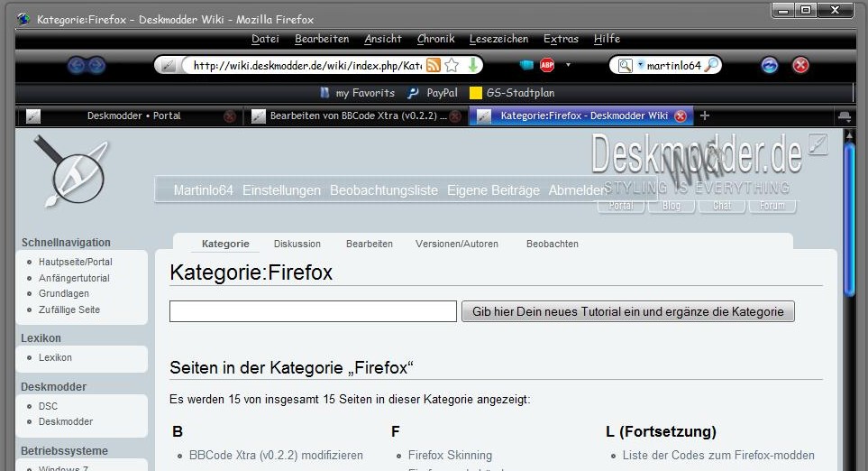This screenshot has width=868, height=471.
Task: Open the PayPal bookmark
Action: (433, 93)
